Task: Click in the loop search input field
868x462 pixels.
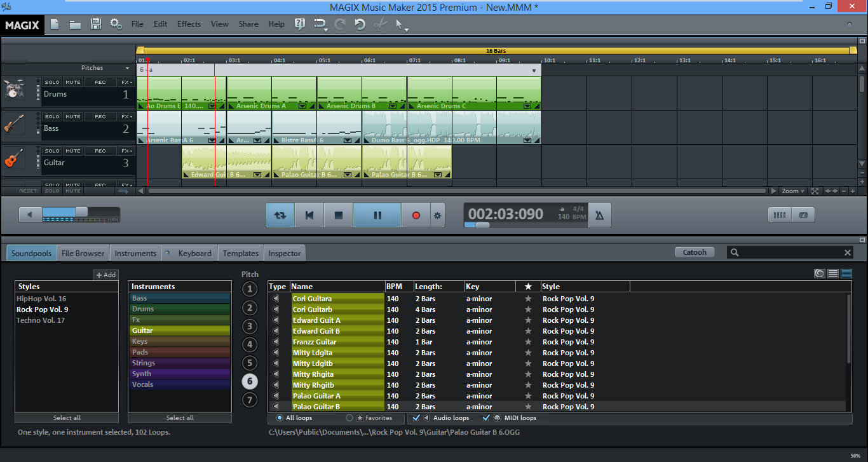Action: tap(790, 253)
